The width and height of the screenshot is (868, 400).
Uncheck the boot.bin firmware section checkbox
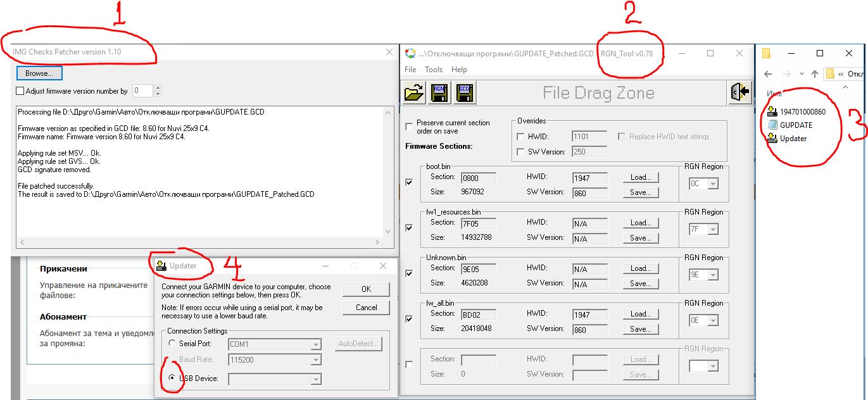click(409, 183)
